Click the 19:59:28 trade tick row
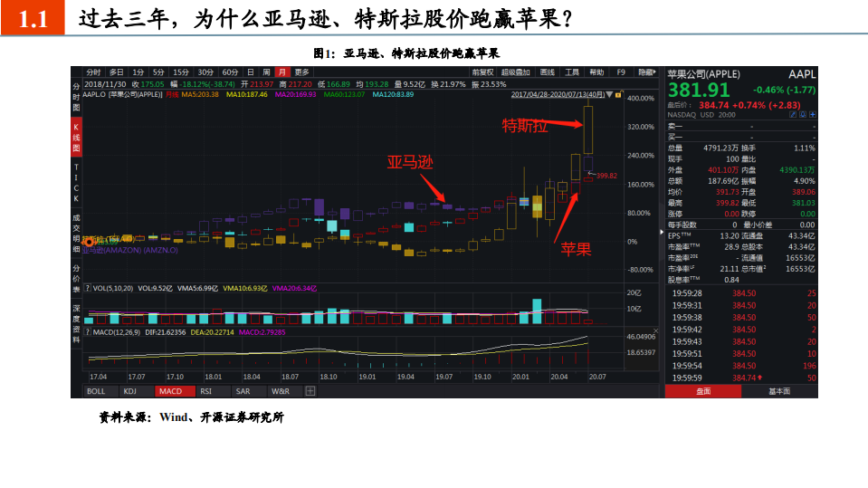The width and height of the screenshot is (868, 488). point(741,293)
